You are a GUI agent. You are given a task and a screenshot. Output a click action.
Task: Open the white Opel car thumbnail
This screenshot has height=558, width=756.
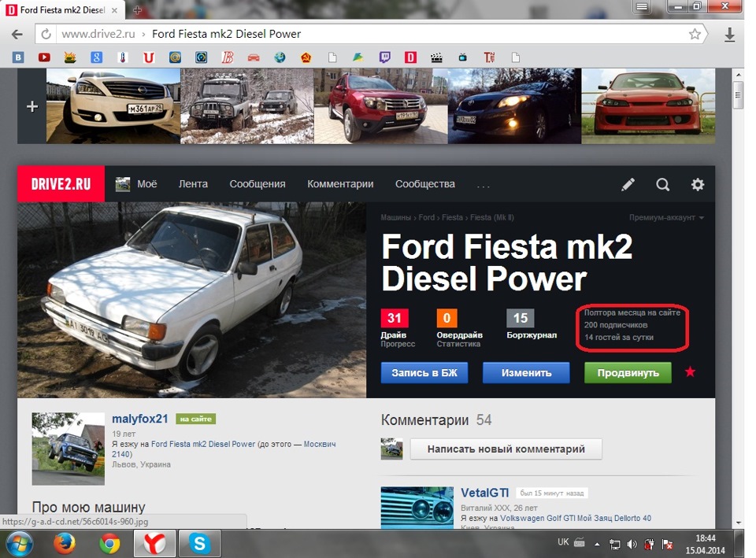click(x=113, y=106)
